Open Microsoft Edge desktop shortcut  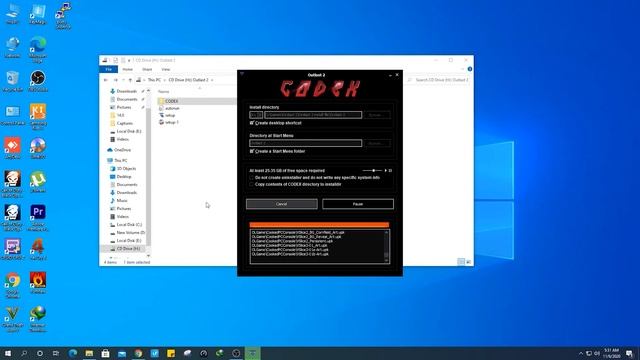pyautogui.click(x=38, y=49)
